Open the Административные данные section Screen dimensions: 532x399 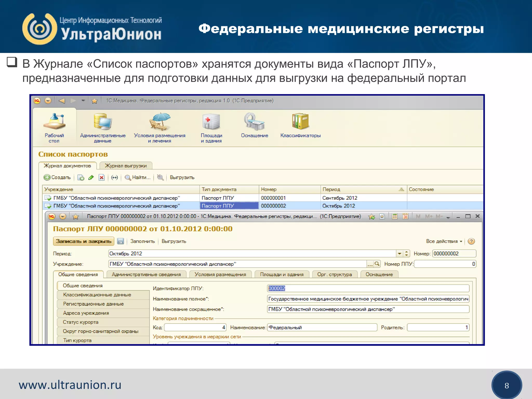[x=103, y=128]
